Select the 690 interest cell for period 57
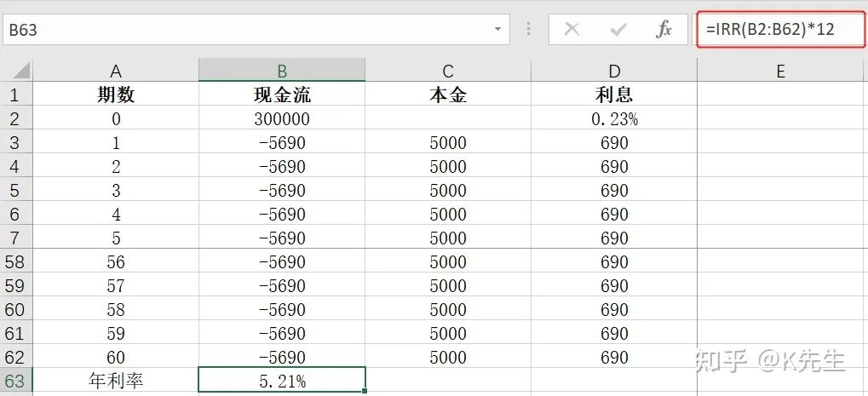868x396 pixels. tap(614, 284)
